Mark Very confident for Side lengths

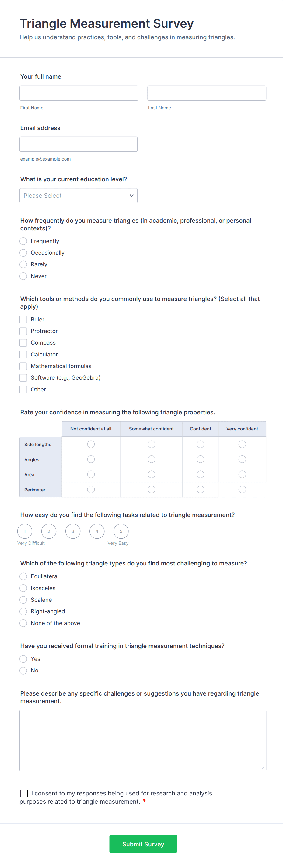(x=242, y=444)
